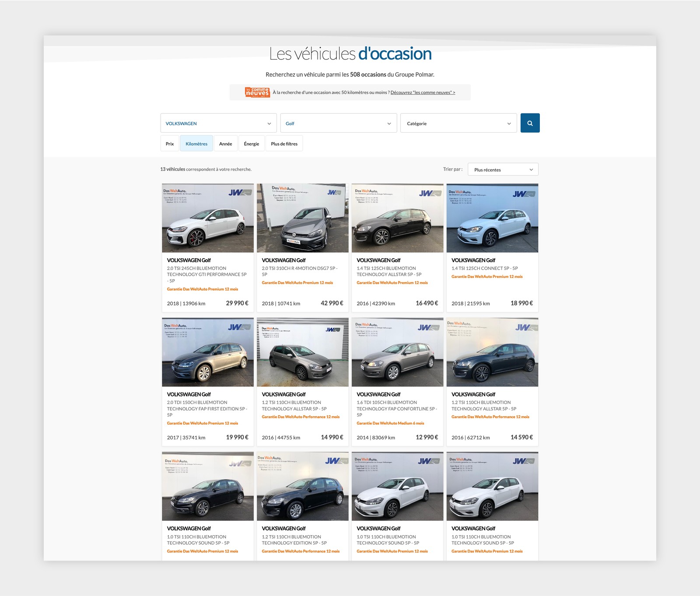Follow the Découvrez 'les comme neuves' link
700x596 pixels.
pyautogui.click(x=423, y=93)
